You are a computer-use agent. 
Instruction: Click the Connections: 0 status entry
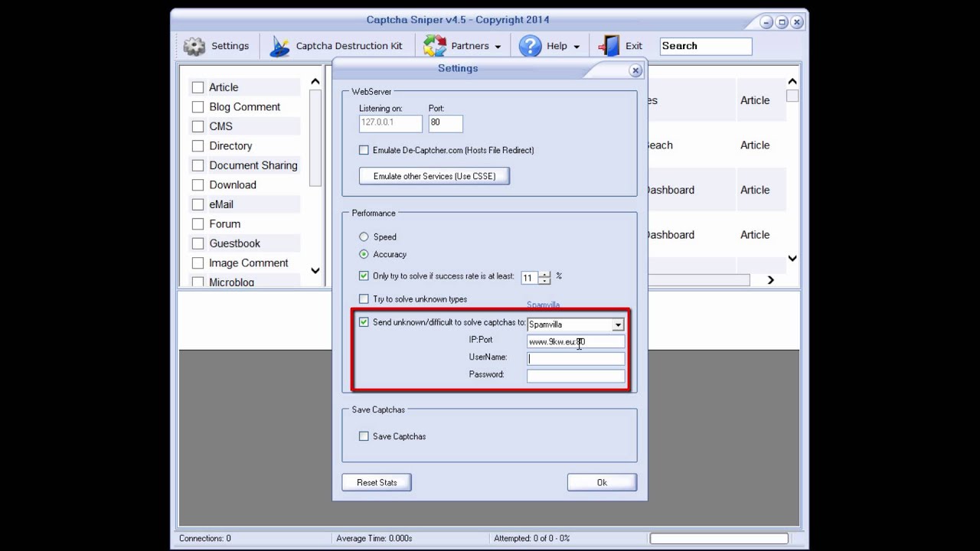pos(205,539)
